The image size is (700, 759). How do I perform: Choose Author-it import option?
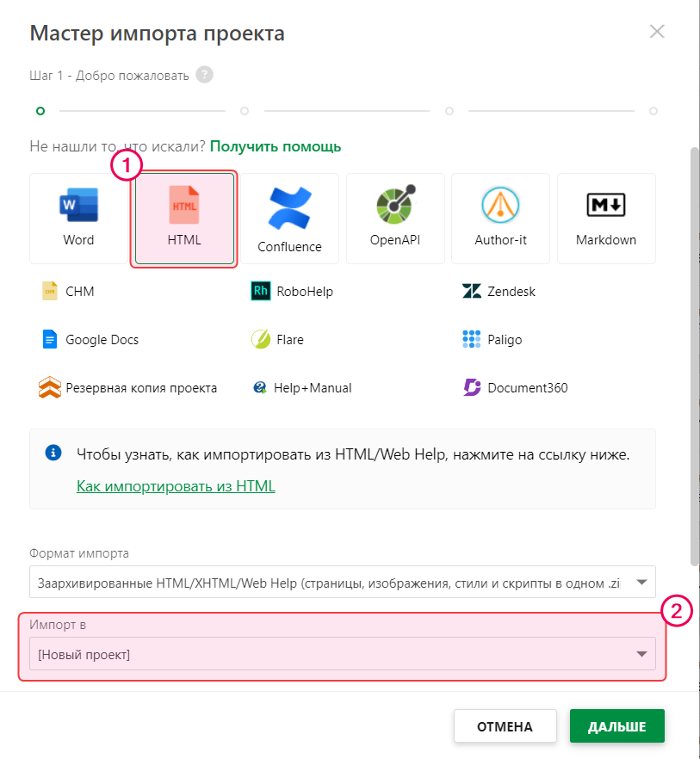click(500, 219)
